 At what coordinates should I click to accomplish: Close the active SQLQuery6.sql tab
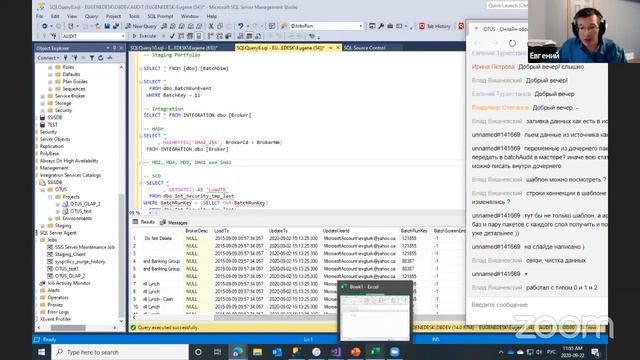(338, 48)
